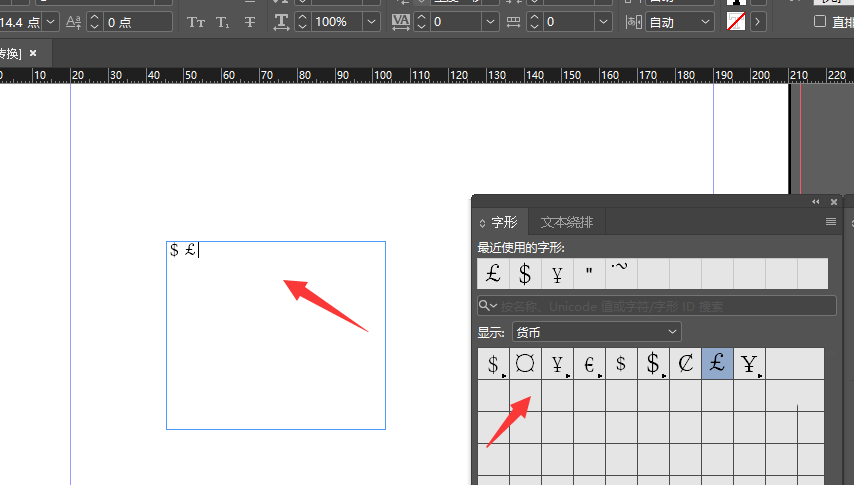
Task: Open the Glyphs panel flyout menu
Action: pos(830,222)
